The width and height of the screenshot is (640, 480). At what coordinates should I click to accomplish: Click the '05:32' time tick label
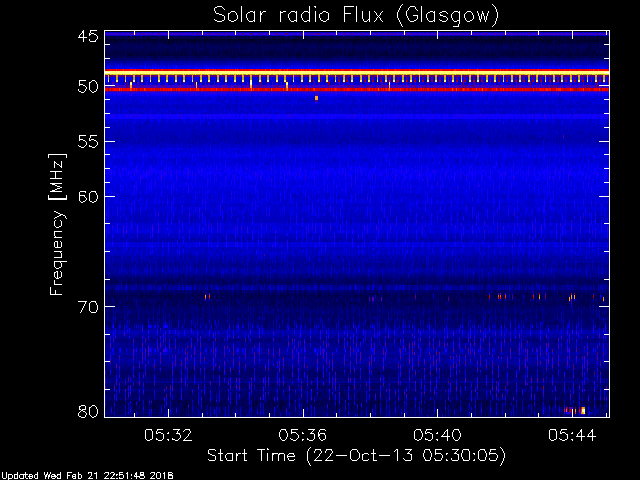[168, 435]
